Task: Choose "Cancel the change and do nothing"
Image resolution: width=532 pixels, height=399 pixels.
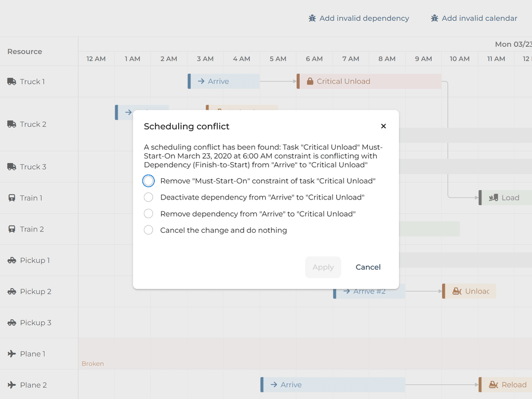Action: [148, 230]
